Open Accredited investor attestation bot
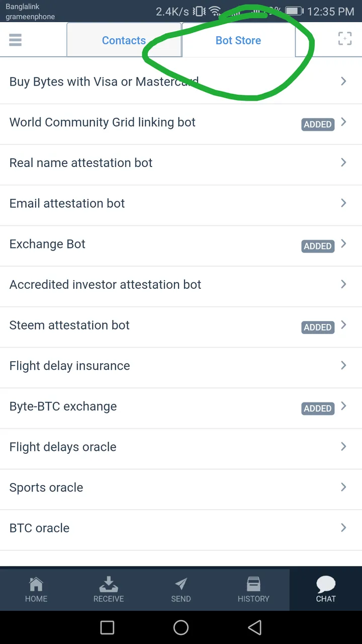 click(181, 284)
